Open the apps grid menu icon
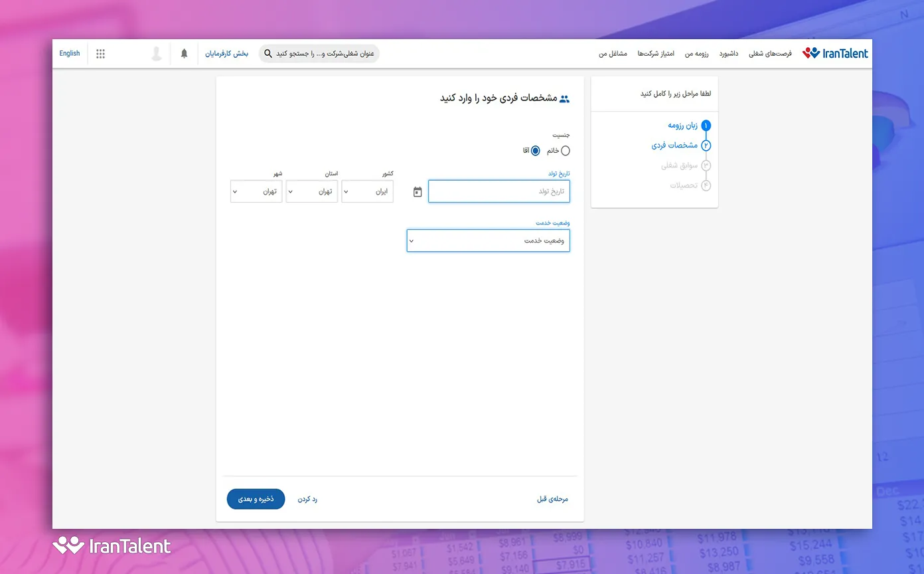This screenshot has height=574, width=924. pos(101,54)
